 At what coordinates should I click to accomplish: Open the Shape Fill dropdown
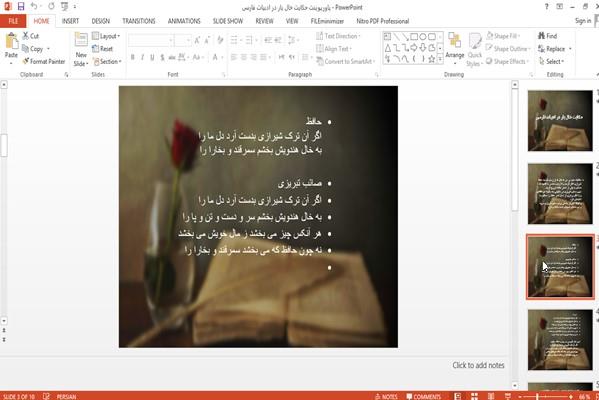(503, 36)
